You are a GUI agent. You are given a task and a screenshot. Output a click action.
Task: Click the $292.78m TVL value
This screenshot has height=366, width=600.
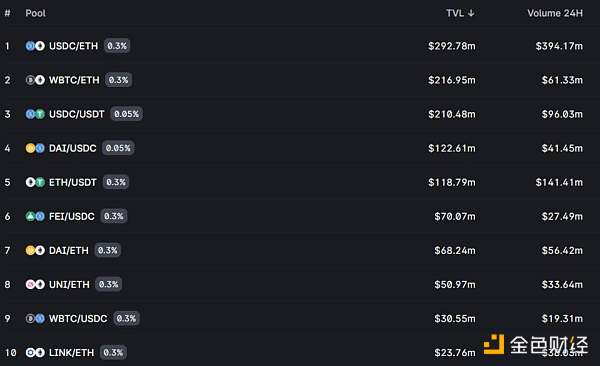pos(452,46)
